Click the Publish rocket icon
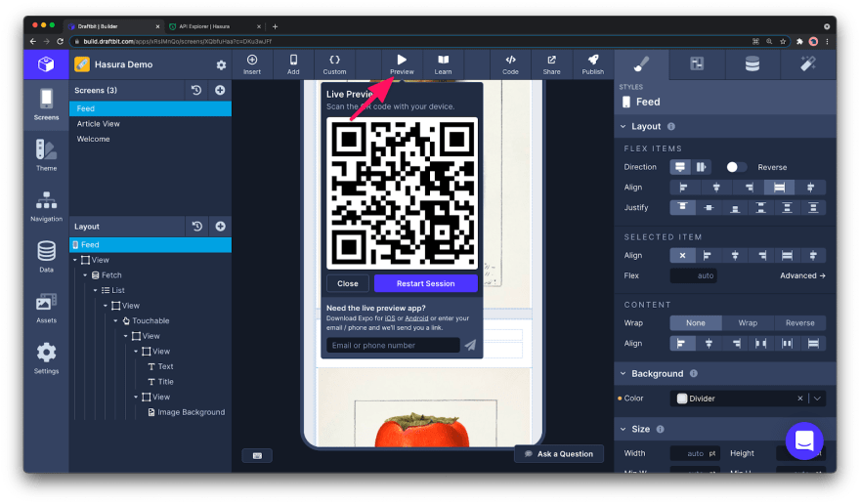860x504 pixels. click(x=593, y=64)
